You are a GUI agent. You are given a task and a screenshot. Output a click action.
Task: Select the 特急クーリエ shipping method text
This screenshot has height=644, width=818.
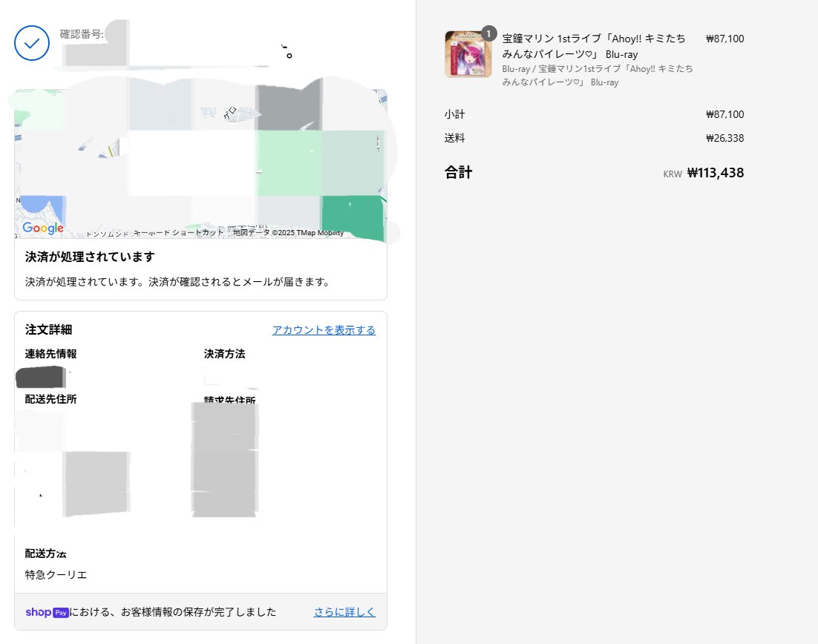(x=56, y=575)
